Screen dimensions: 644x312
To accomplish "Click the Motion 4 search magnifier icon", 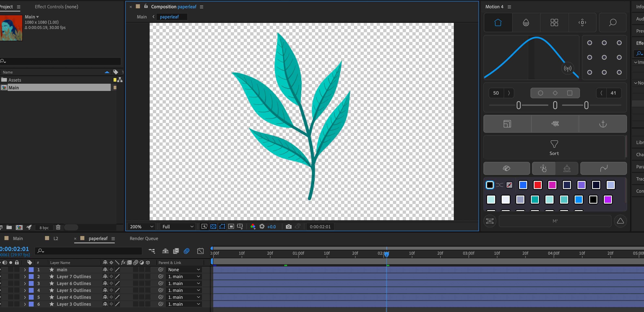I will point(613,22).
